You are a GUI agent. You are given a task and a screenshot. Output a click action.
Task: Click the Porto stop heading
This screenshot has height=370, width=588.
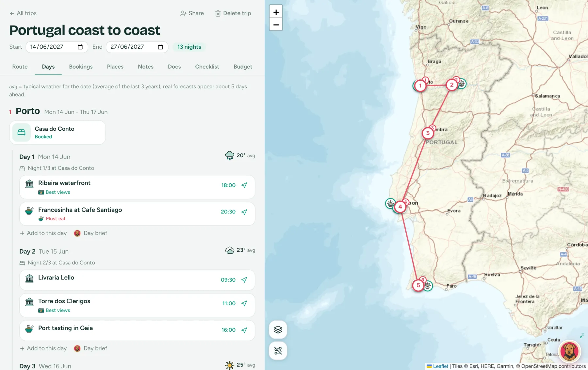coord(28,111)
